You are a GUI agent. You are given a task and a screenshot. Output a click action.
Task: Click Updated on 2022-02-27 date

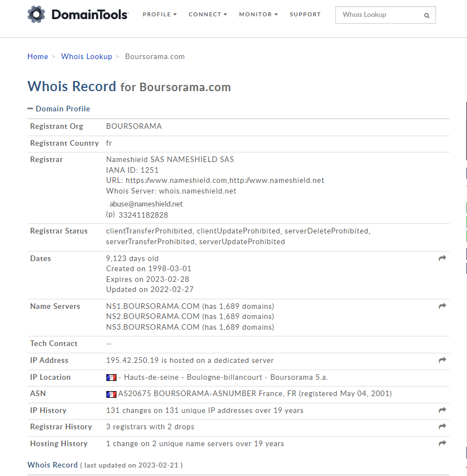150,289
